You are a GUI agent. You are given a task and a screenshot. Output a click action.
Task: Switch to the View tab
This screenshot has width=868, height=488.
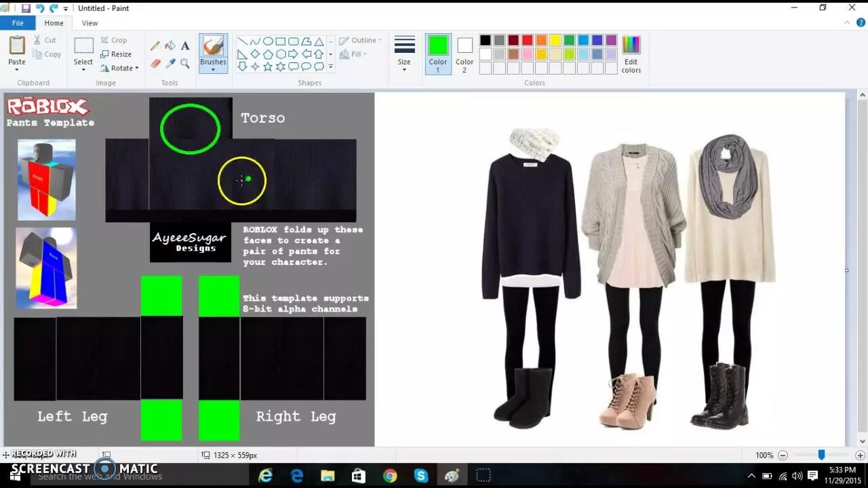click(90, 23)
